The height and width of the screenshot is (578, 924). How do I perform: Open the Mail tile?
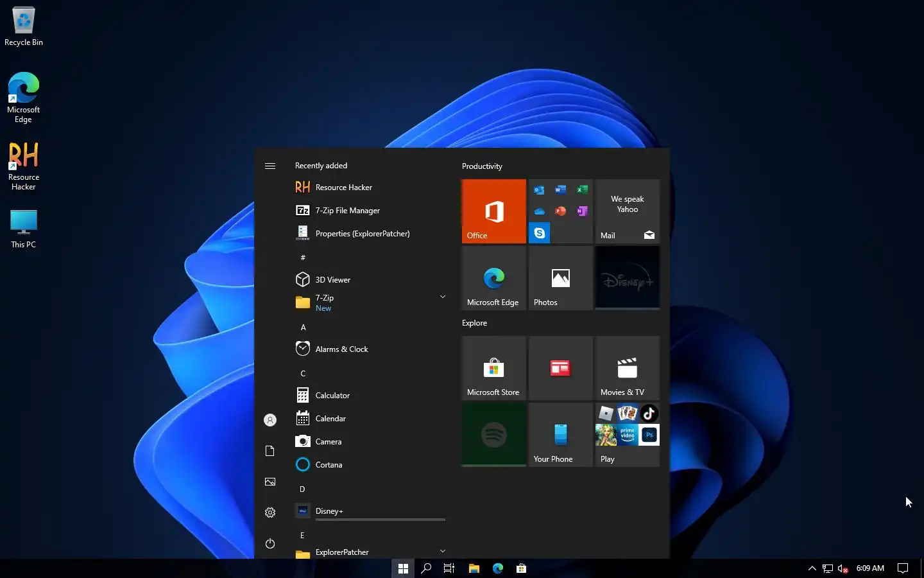tap(628, 211)
